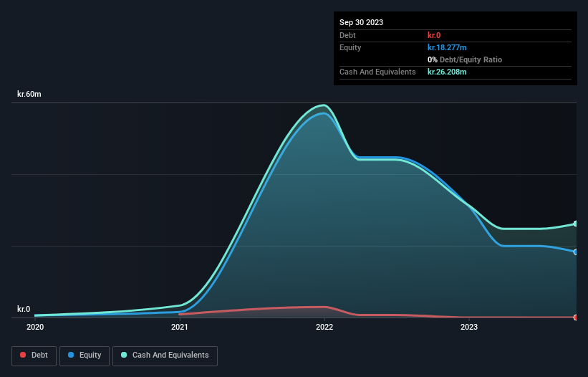The height and width of the screenshot is (377, 588).
Task: Click the Equity label in tooltip
Action: (x=350, y=47)
